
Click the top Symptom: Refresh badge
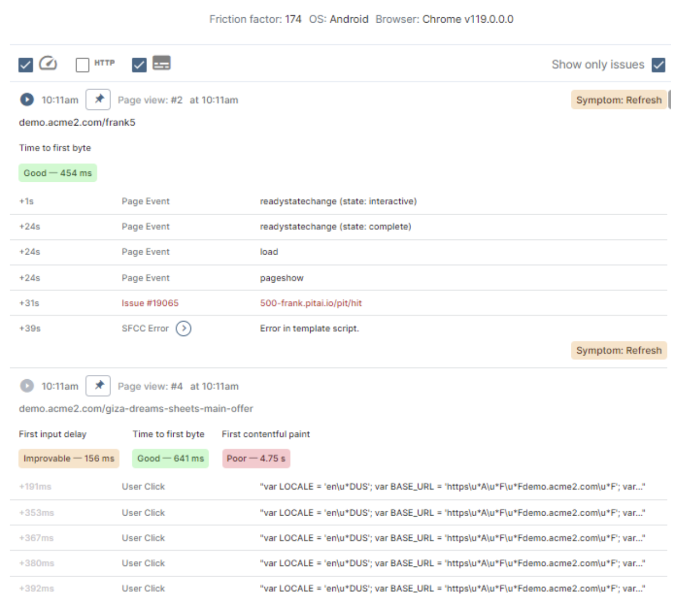click(x=618, y=100)
